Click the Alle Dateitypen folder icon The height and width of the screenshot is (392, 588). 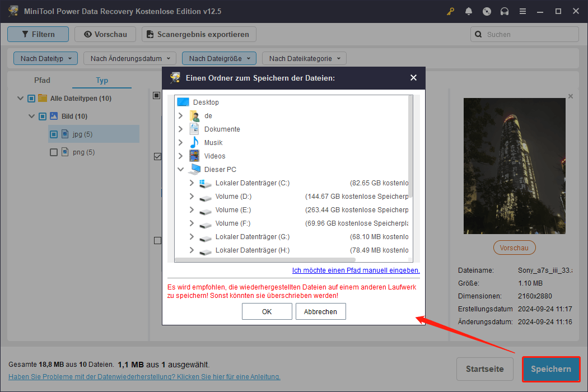coord(43,98)
